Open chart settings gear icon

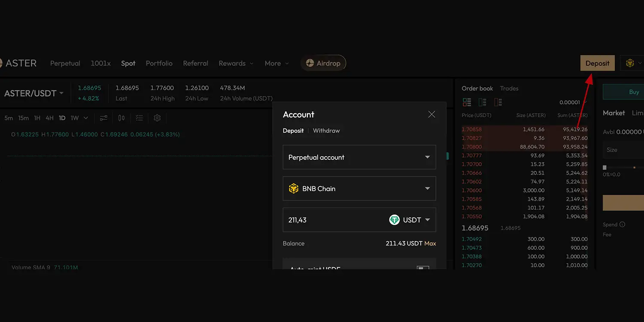click(x=157, y=118)
